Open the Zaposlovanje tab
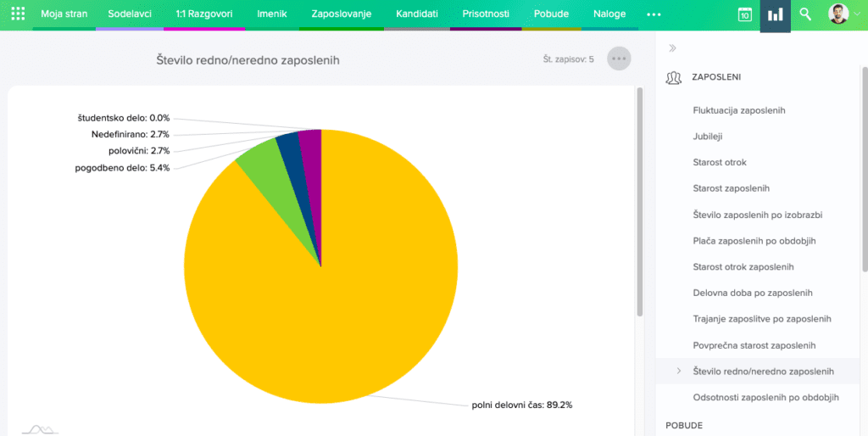This screenshot has width=868, height=436. (x=336, y=14)
